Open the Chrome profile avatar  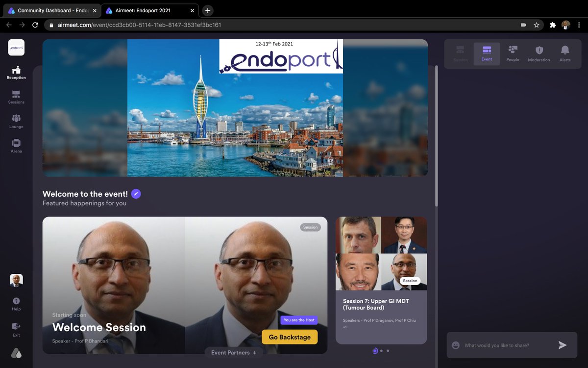click(x=566, y=25)
